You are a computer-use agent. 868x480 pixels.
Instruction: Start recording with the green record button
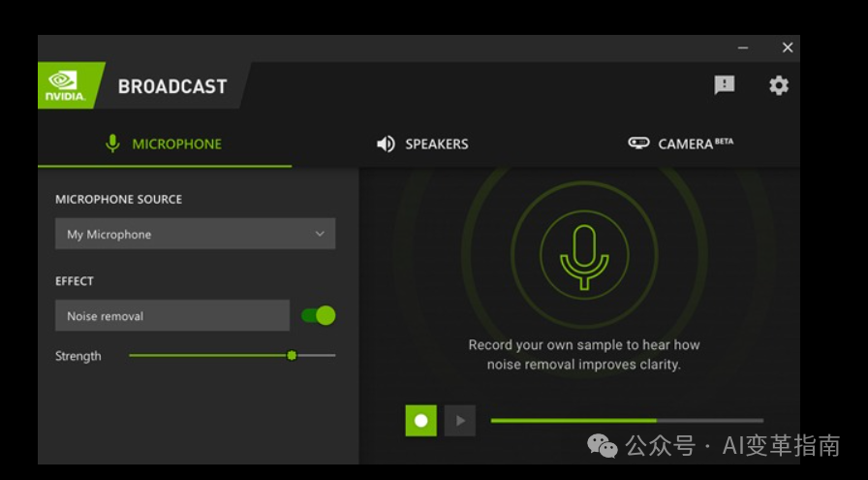pos(420,421)
